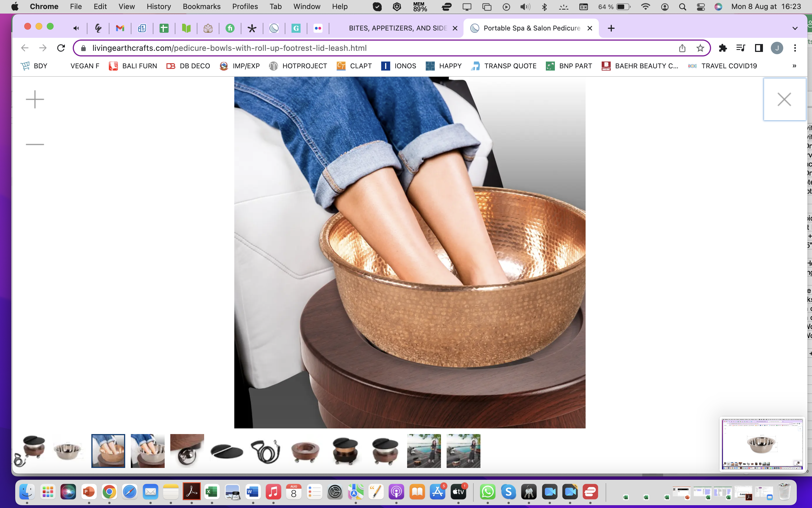Screen dimensions: 812x508
Task: Launch Finder from the dock
Action: [27, 492]
